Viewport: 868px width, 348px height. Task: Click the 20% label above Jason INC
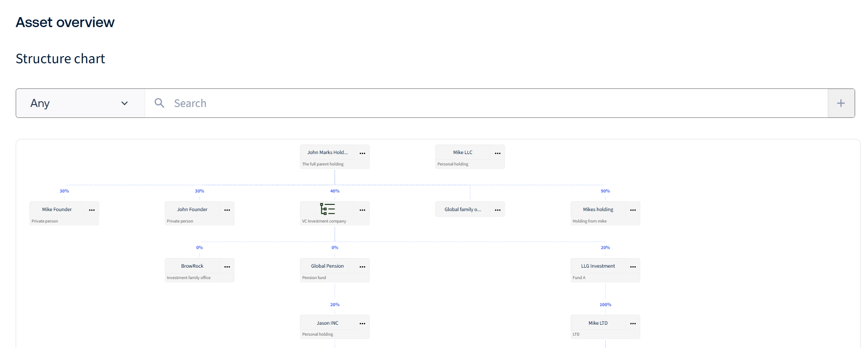click(x=335, y=305)
